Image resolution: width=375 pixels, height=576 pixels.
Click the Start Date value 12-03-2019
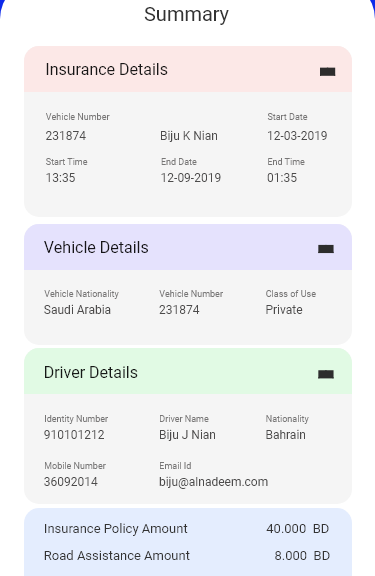point(297,136)
